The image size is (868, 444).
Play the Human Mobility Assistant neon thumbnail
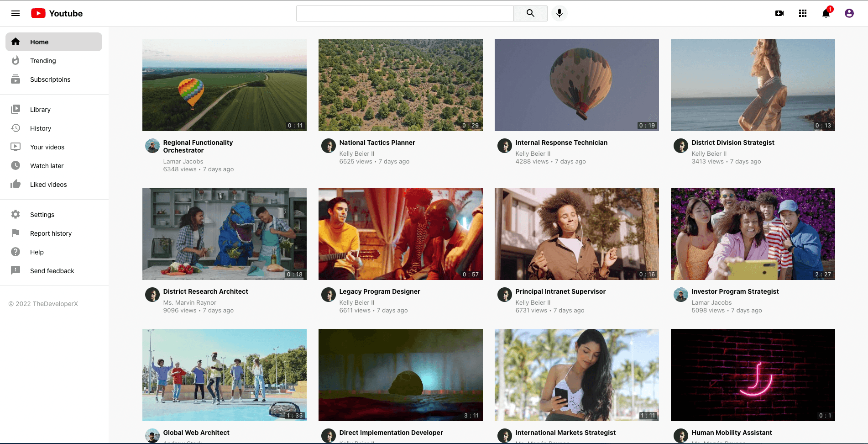pyautogui.click(x=753, y=375)
